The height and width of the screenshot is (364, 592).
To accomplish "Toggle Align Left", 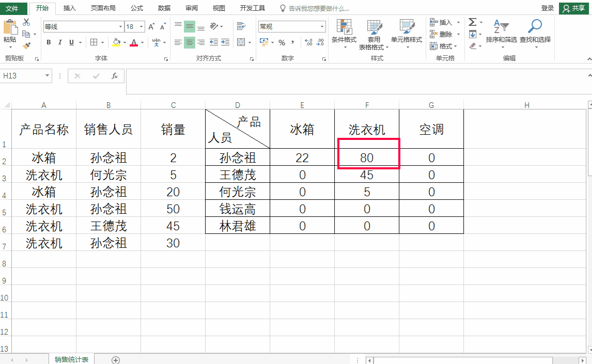I will tap(178, 42).
